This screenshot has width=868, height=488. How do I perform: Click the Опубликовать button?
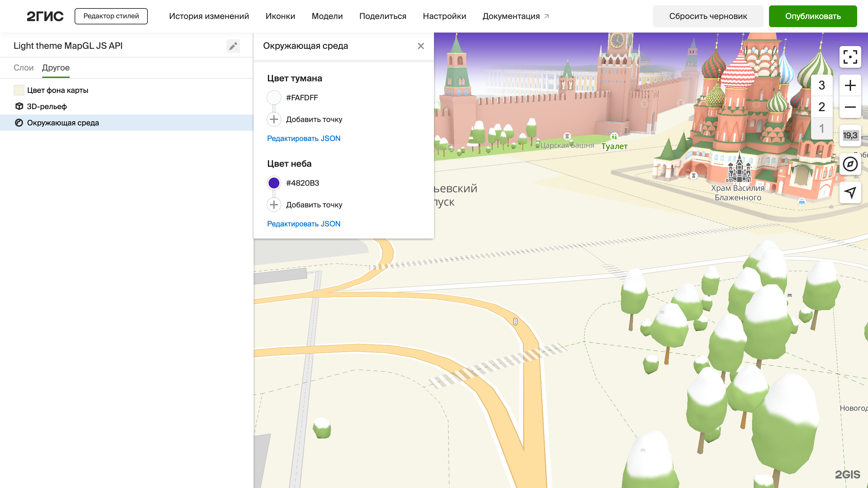(x=813, y=16)
